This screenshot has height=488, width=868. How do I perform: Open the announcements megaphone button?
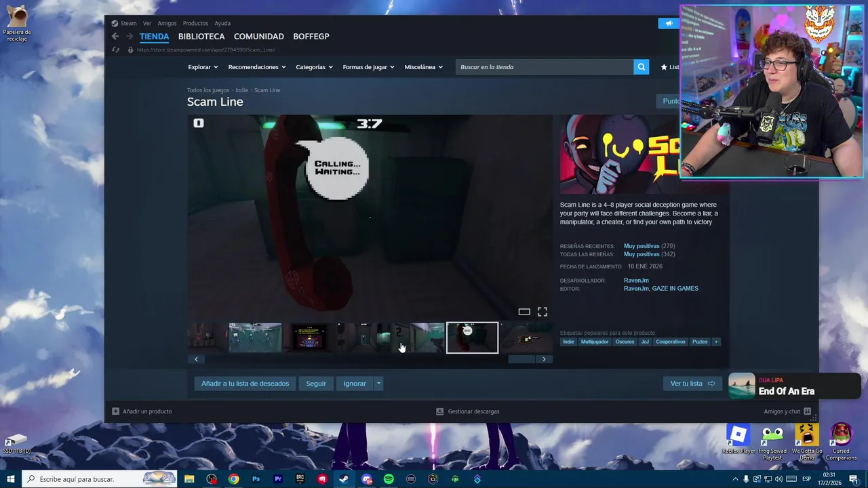coord(669,23)
